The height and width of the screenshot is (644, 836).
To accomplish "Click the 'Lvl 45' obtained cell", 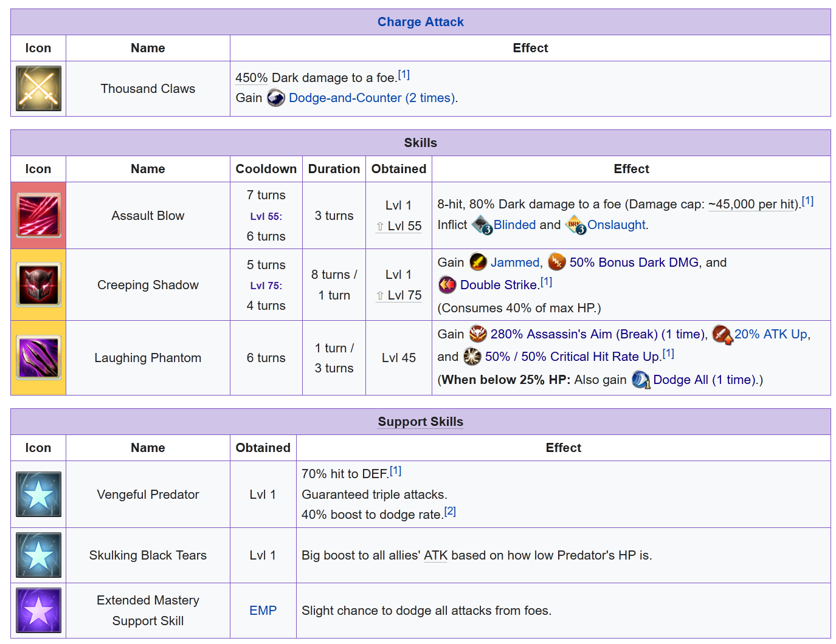I will coord(399,358).
